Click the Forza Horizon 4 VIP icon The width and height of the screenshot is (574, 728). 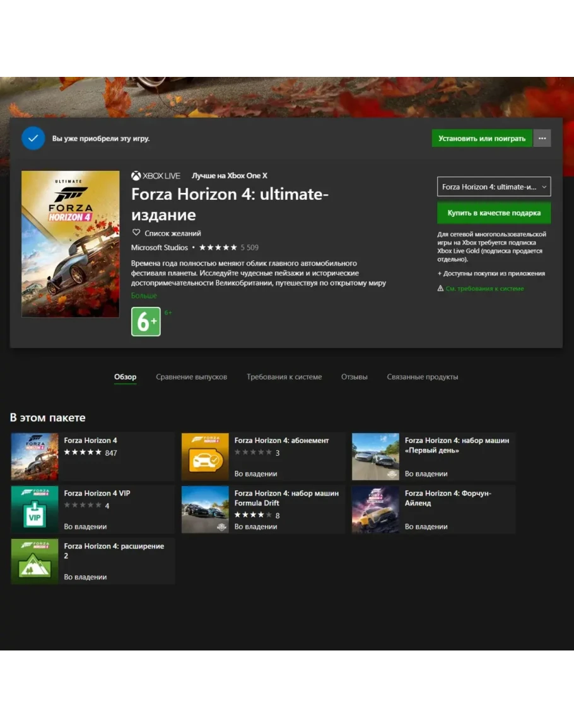coord(35,509)
